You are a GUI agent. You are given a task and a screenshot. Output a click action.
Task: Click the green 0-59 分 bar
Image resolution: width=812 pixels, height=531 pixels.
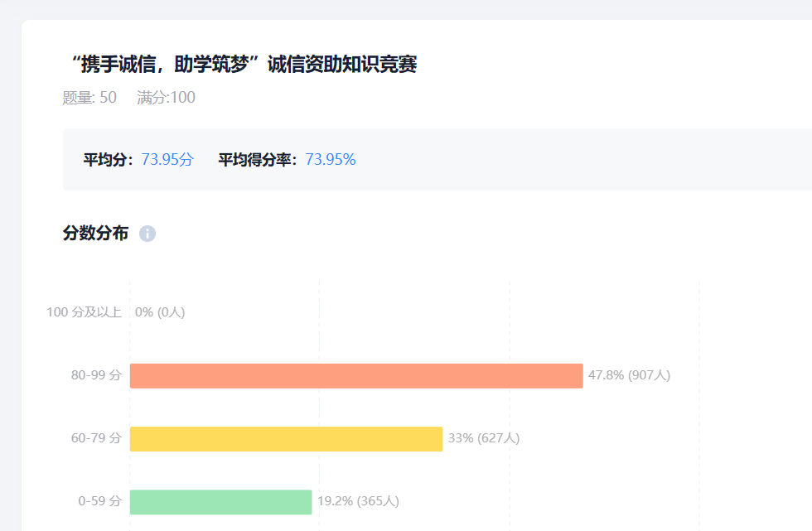(220, 501)
